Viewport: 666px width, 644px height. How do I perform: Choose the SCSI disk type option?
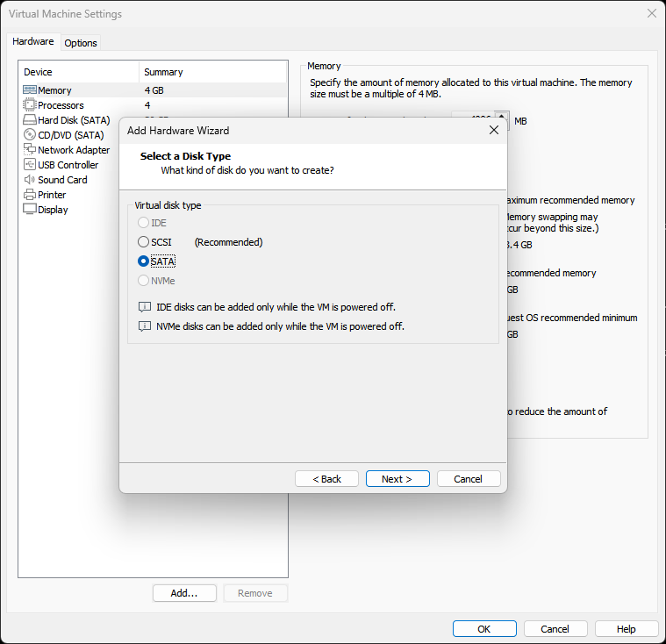pos(143,242)
